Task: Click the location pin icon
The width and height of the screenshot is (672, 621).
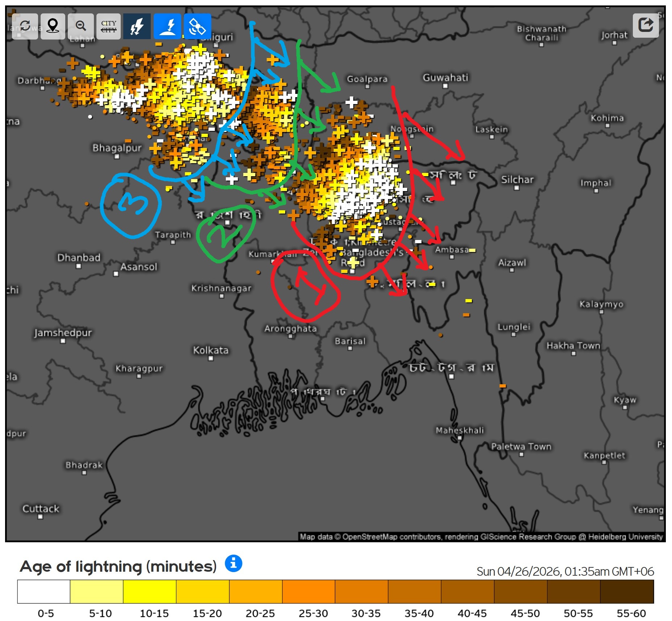Action: [x=53, y=26]
